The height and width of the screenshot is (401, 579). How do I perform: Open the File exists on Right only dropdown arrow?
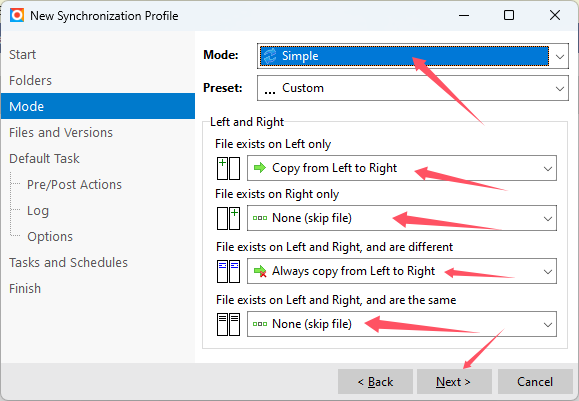click(548, 218)
